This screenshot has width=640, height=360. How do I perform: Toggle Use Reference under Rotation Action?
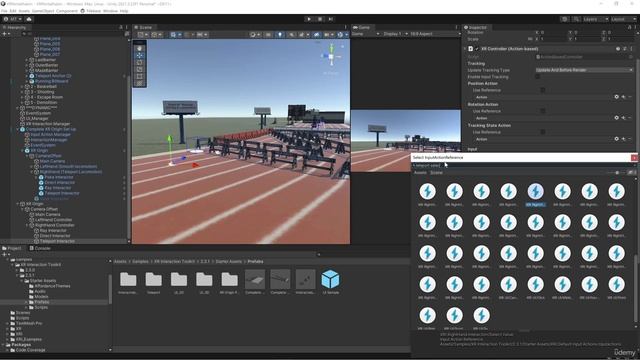click(x=542, y=111)
